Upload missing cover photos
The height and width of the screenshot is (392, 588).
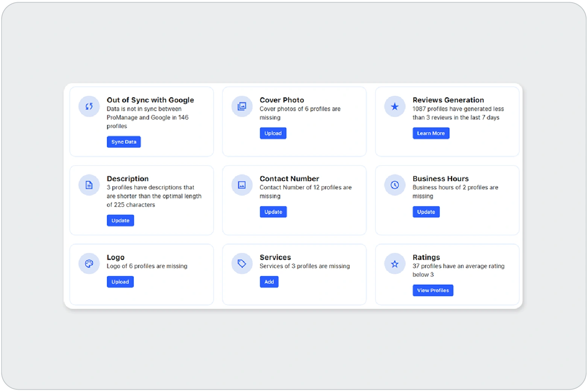click(x=273, y=133)
